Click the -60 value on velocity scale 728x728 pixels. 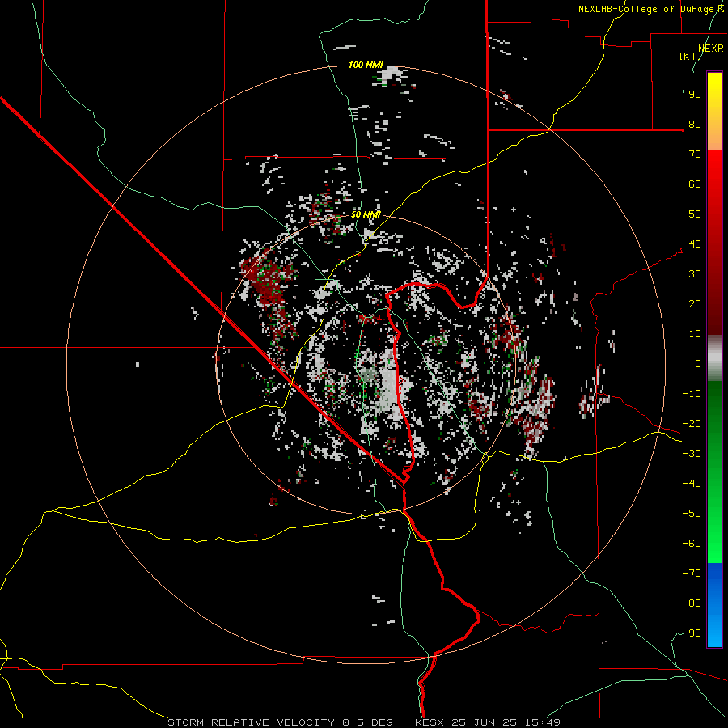click(692, 544)
